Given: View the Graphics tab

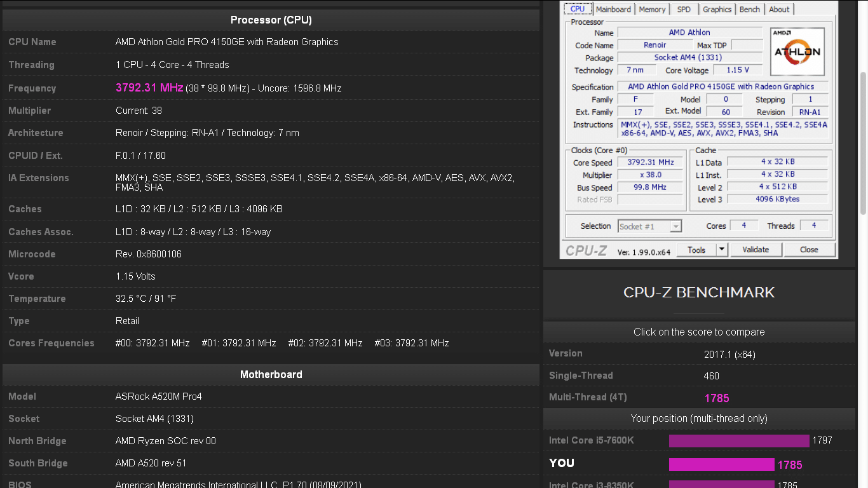Looking at the screenshot, I should 717,9.
